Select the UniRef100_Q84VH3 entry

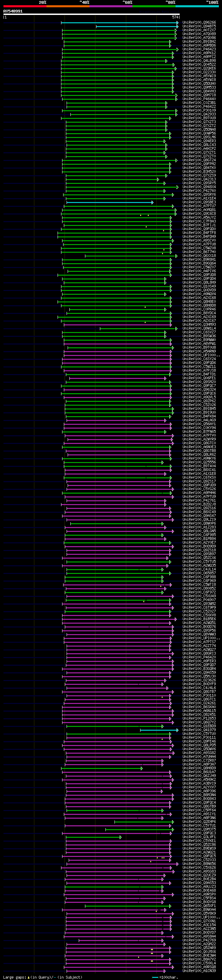click(199, 92)
